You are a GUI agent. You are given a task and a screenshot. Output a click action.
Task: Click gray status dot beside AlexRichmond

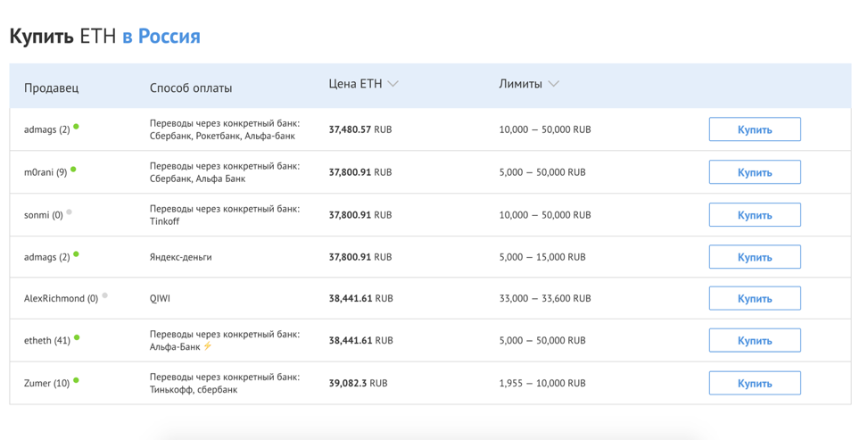click(x=104, y=295)
